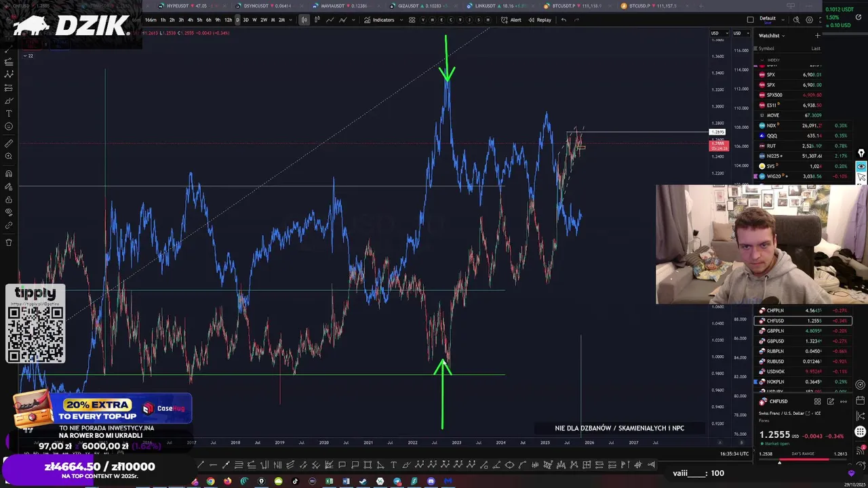868x488 pixels.
Task: Select the Measure ruler tool
Action: (9, 144)
